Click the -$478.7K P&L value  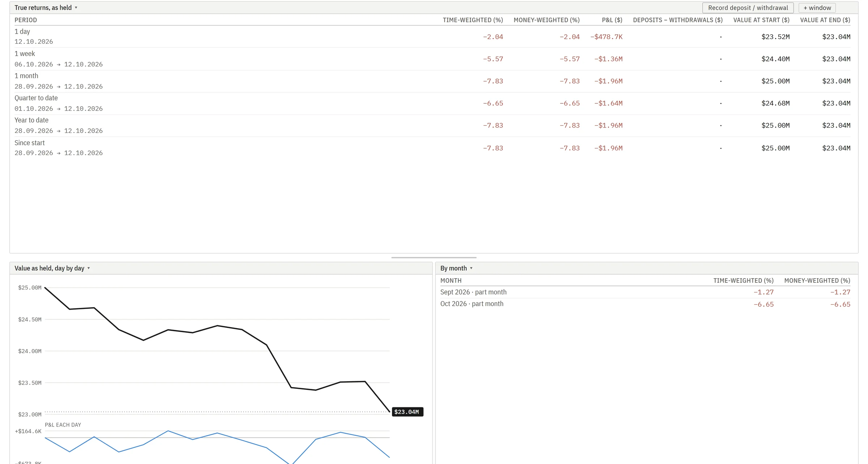606,37
